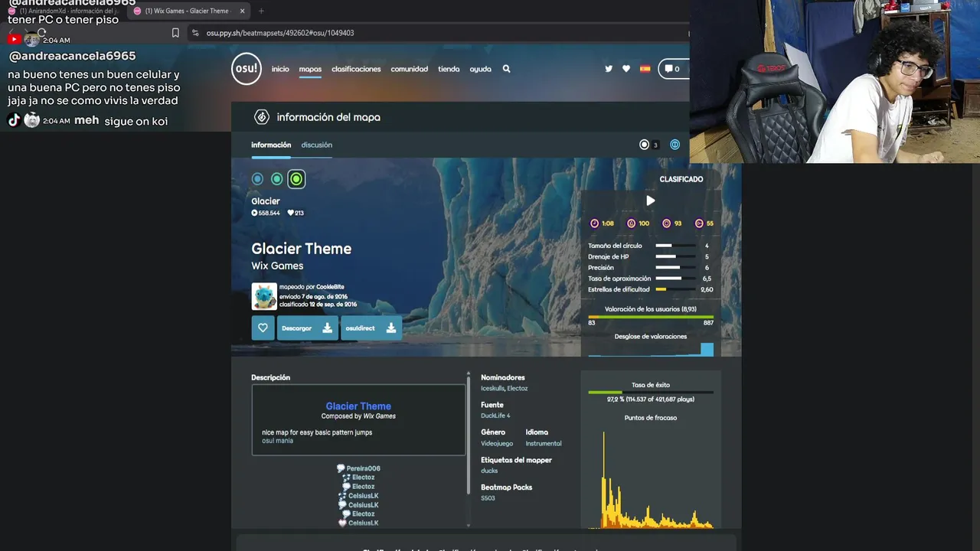
Task: Open the Twitter bird icon link
Action: click(x=609, y=69)
